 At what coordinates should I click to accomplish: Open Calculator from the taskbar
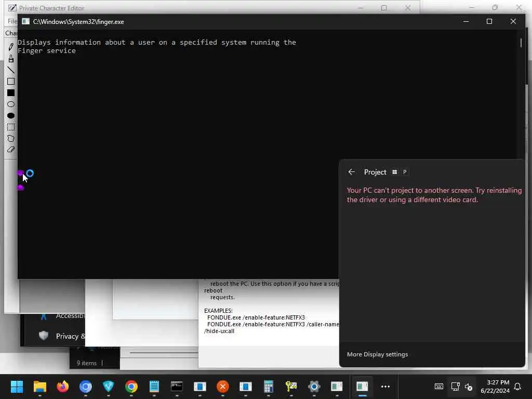[x=269, y=387]
